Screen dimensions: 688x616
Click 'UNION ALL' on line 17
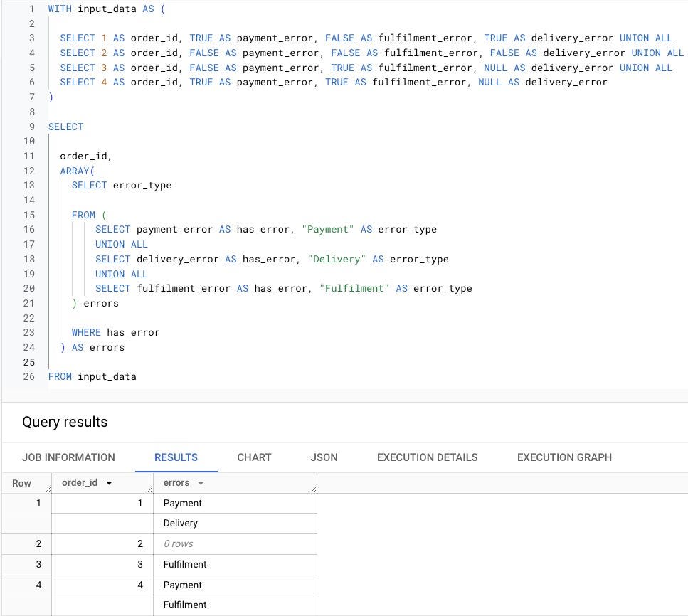tap(122, 245)
